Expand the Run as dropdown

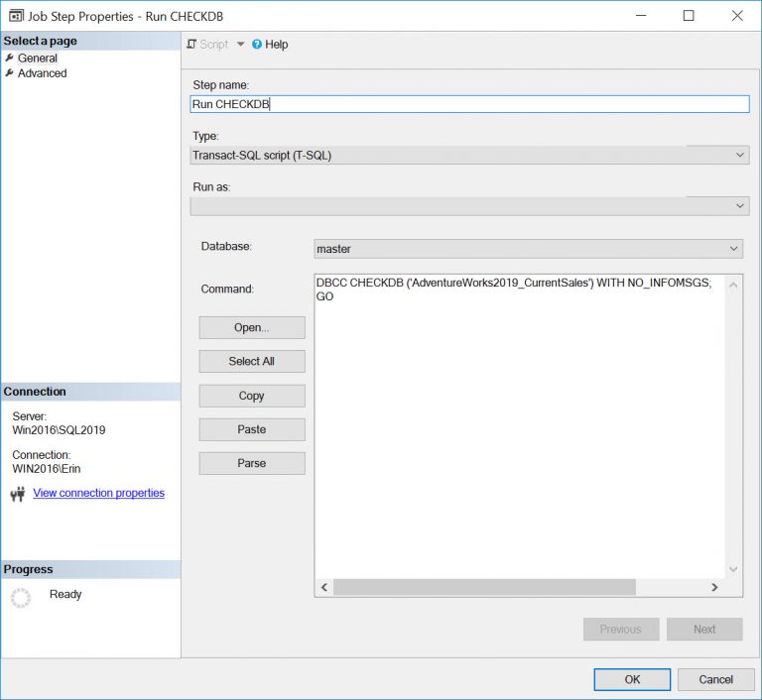point(740,205)
